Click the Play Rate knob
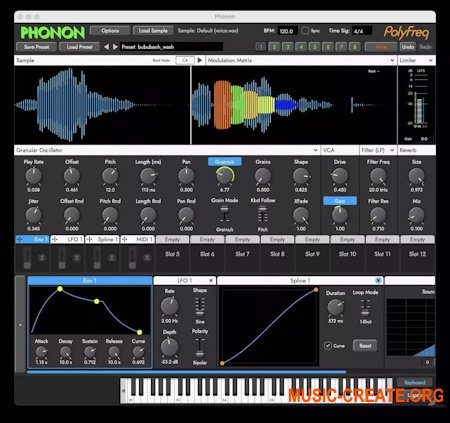Screen dimensions: 450x423 click(x=34, y=176)
